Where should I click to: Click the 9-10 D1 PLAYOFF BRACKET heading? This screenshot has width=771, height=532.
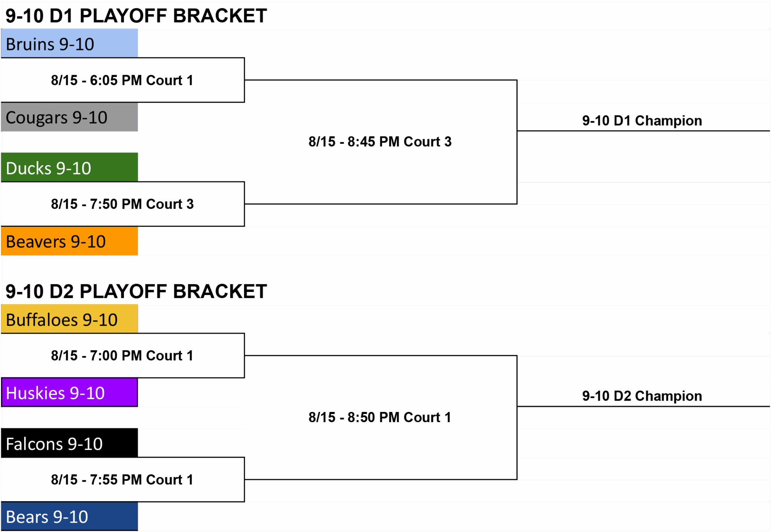tap(136, 16)
